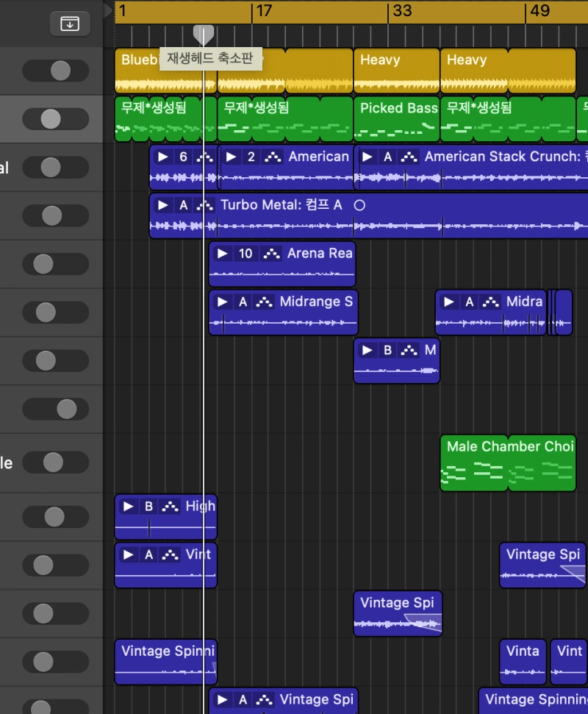Select the Male Chamber Choi region
This screenshot has width=588, height=714.
coord(507,463)
